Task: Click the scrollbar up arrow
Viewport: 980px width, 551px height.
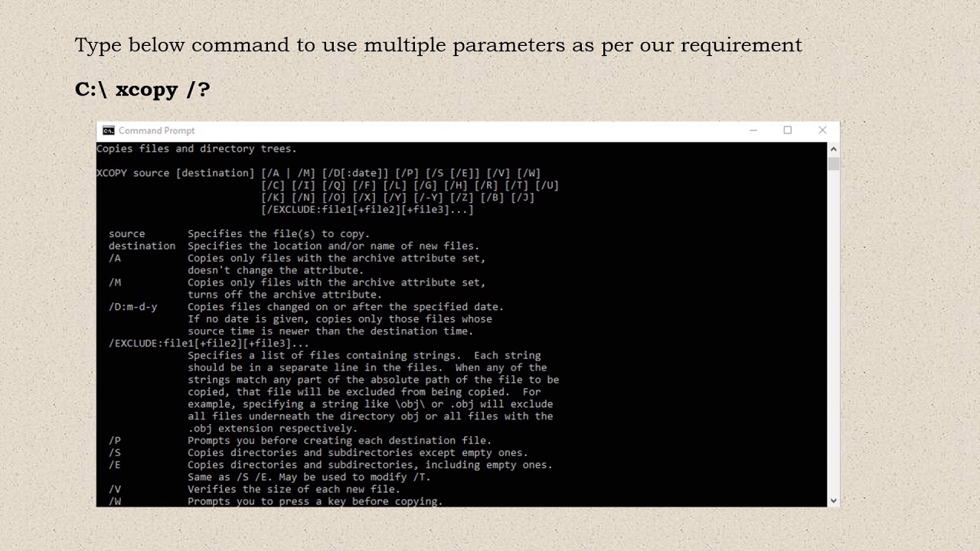Action: pyautogui.click(x=834, y=149)
